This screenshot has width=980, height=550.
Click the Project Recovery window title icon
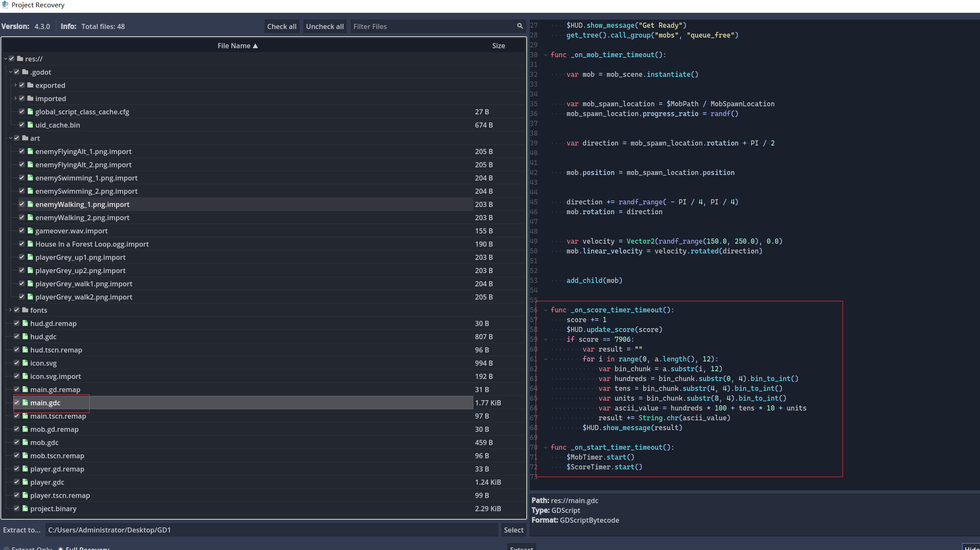pos(5,5)
